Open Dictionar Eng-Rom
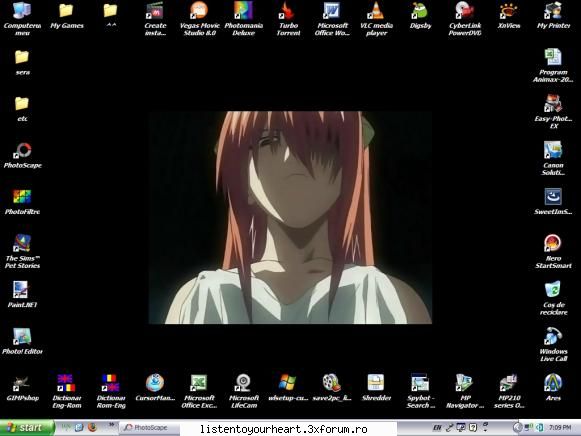Viewport: 581px width, 436px height. 67,391
